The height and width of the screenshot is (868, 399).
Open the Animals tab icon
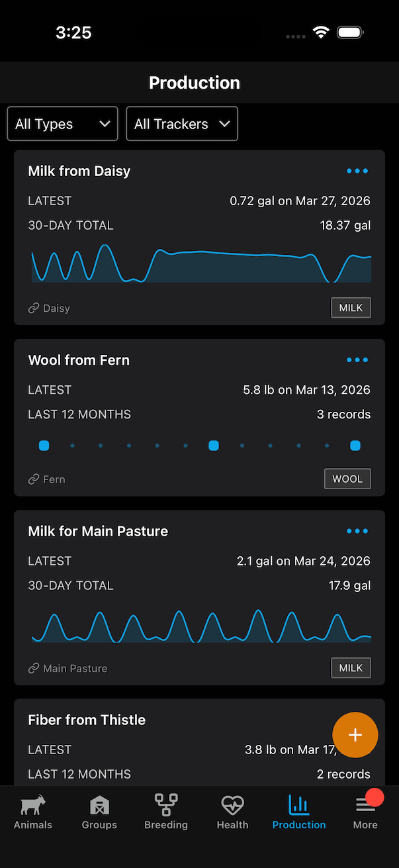click(x=32, y=805)
